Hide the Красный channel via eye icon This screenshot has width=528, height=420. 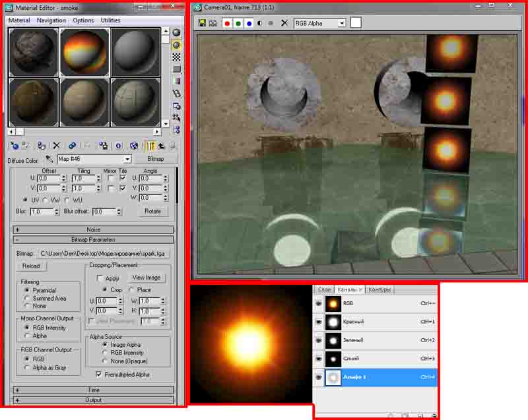click(319, 322)
